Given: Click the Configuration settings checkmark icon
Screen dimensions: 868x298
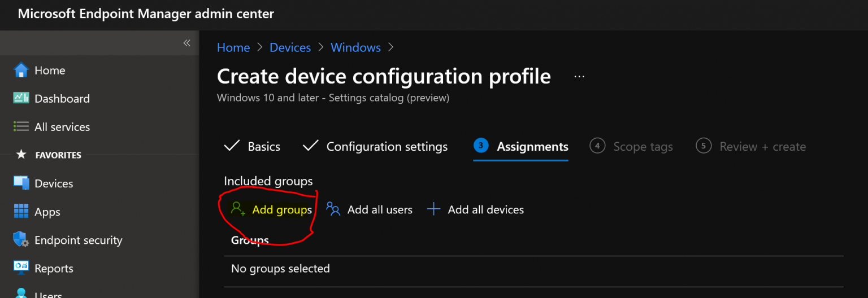Looking at the screenshot, I should pyautogui.click(x=310, y=146).
